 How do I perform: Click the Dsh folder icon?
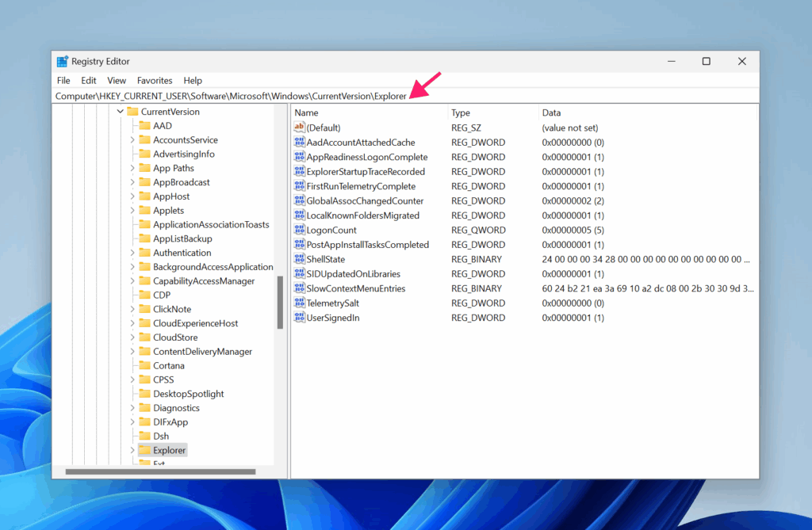(144, 436)
